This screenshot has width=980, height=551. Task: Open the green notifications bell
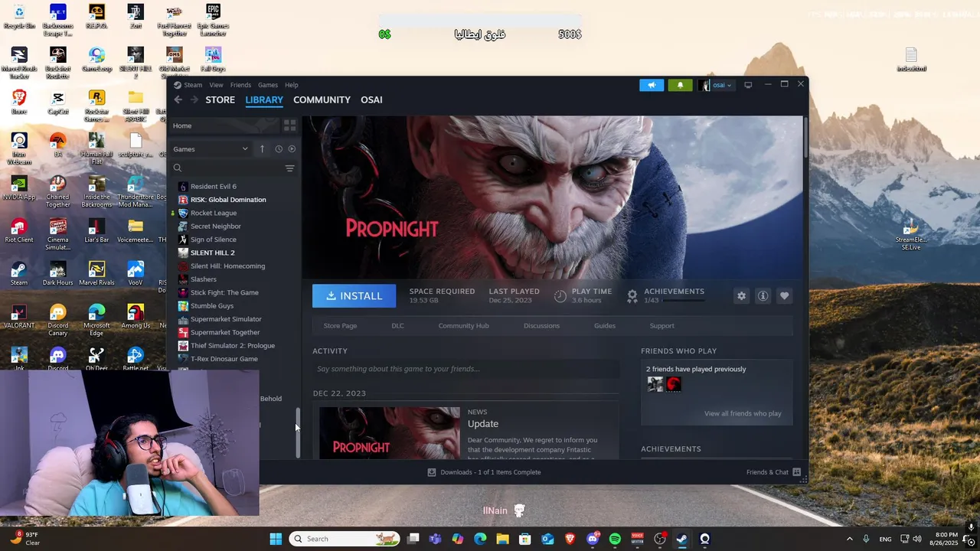coord(680,85)
